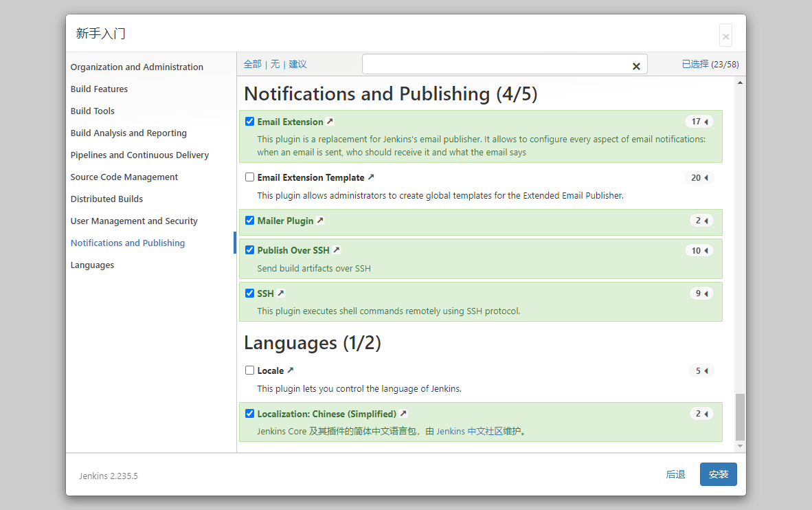
Task: Expand Localization Chinese dependencies count 2
Action: (701, 414)
